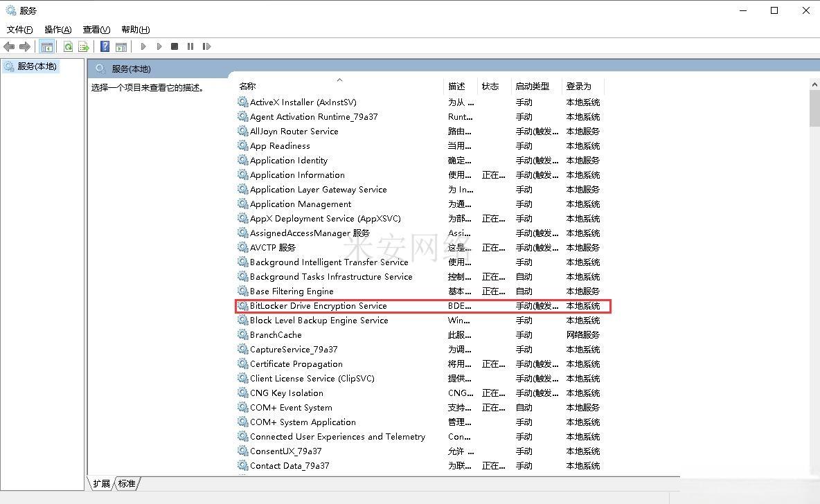Screen dimensions: 820x504
Task: Open the 操作(A) menu
Action: (x=58, y=29)
